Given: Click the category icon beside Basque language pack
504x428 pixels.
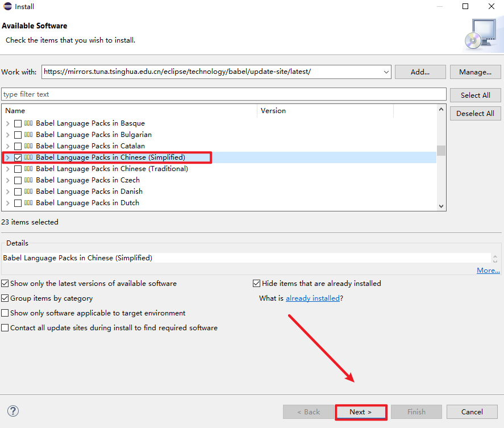Looking at the screenshot, I should 28,123.
